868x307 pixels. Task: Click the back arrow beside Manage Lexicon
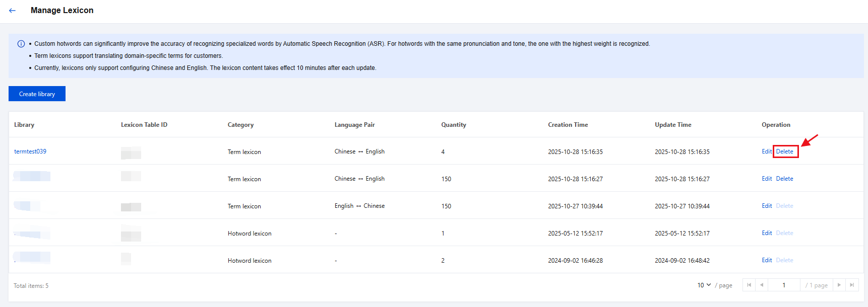coord(13,11)
